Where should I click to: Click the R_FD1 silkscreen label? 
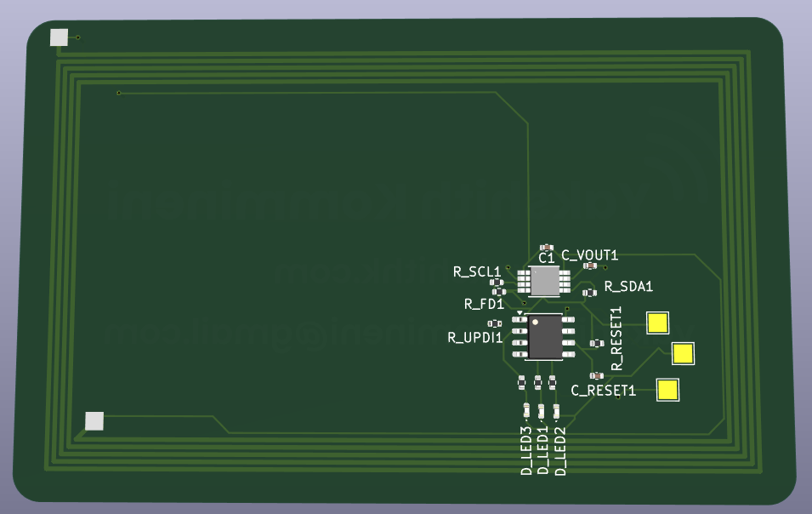pyautogui.click(x=484, y=304)
